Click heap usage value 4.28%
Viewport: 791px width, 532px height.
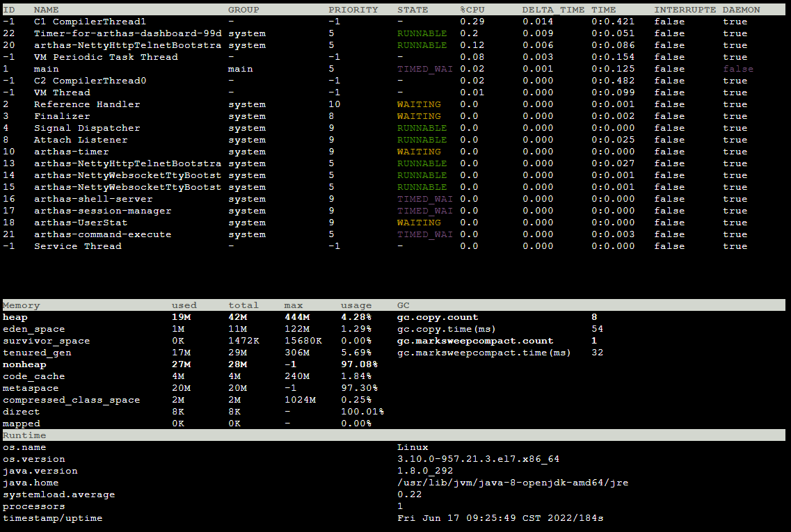356,317
